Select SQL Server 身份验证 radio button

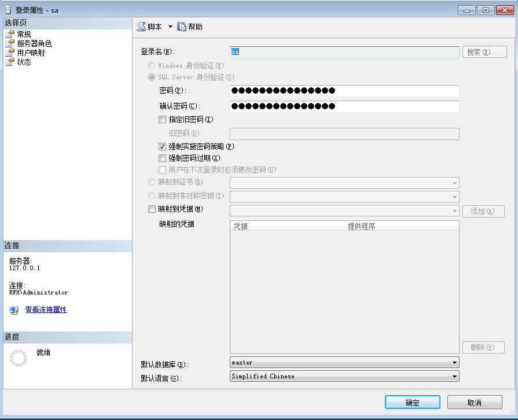click(x=152, y=77)
